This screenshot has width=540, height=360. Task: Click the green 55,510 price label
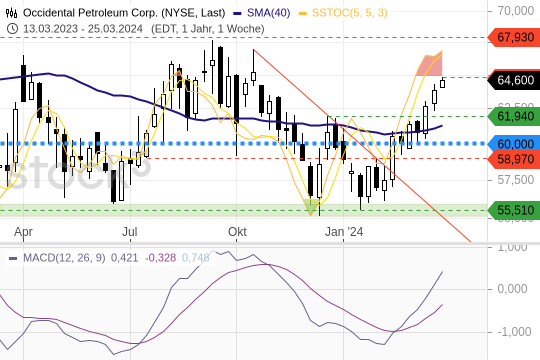[514, 210]
